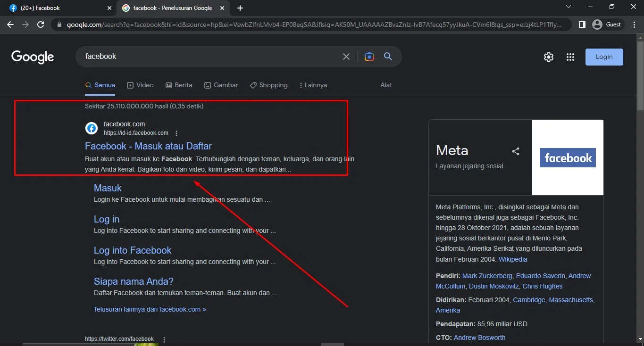Open options dots beside id-id.facebook.com
Viewport: 644px width, 346px height.
point(176,133)
